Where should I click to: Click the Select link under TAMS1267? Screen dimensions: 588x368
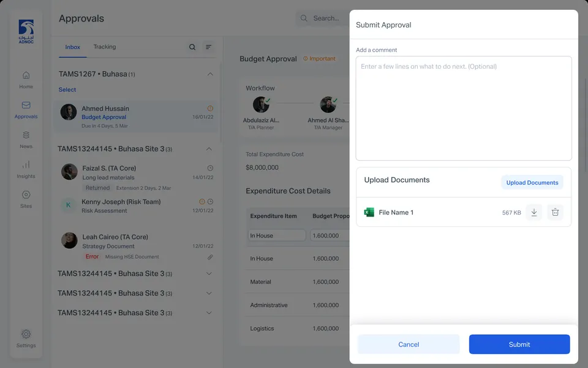pos(67,90)
